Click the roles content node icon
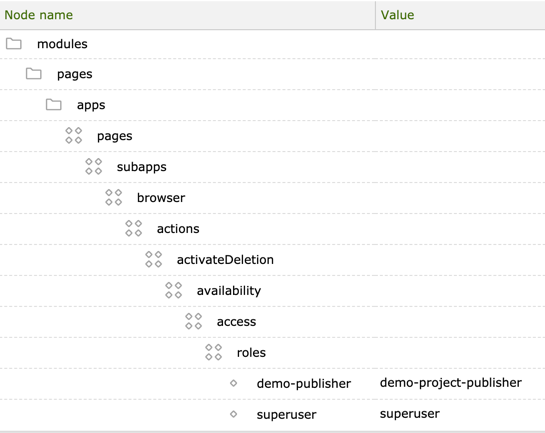The height and width of the screenshot is (433, 545). 213,352
